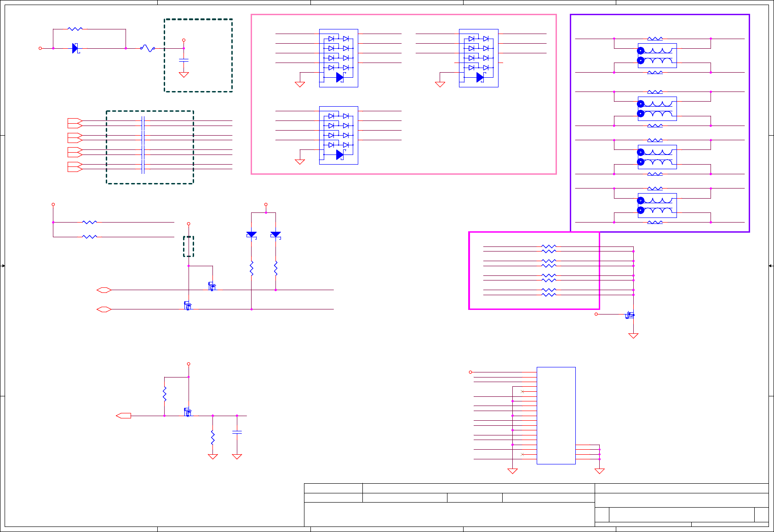Viewport: 774px width, 532px height.
Task: Select the lower of the two pull-up resistors at left
Action: [x=89, y=237]
